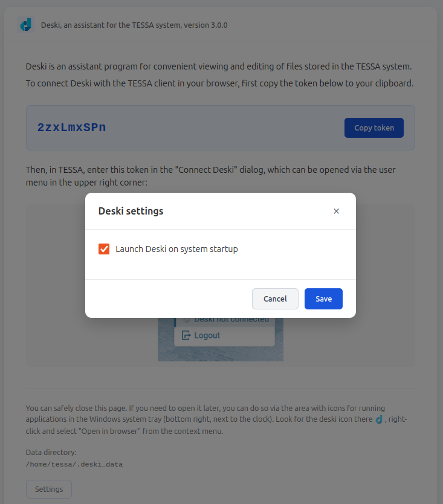Viewport: 443px width, 504px height.
Task: Click the "Data directory:" label
Action: click(x=51, y=452)
